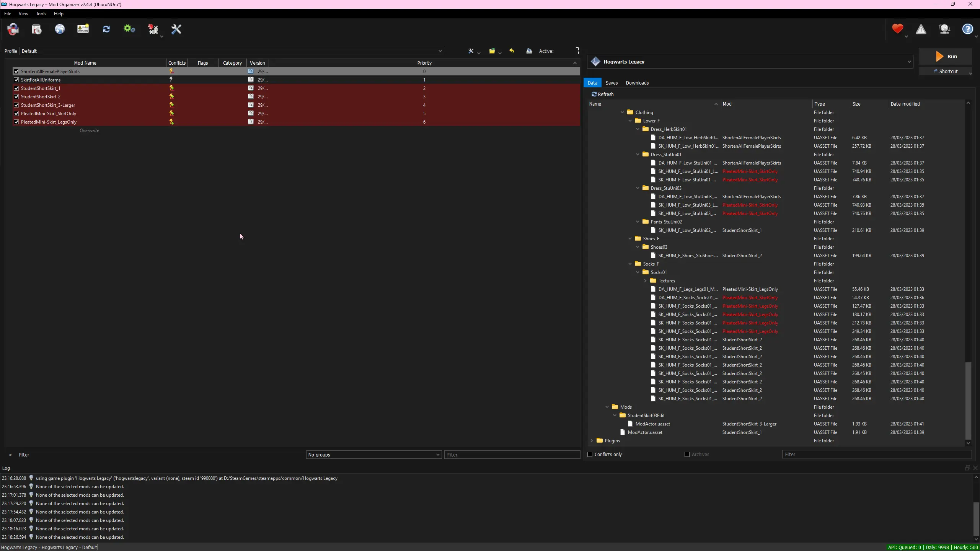The image size is (980, 551).
Task: Toggle PleatedMini-Skirt_SkirtOnly checkbox
Action: 16,113
